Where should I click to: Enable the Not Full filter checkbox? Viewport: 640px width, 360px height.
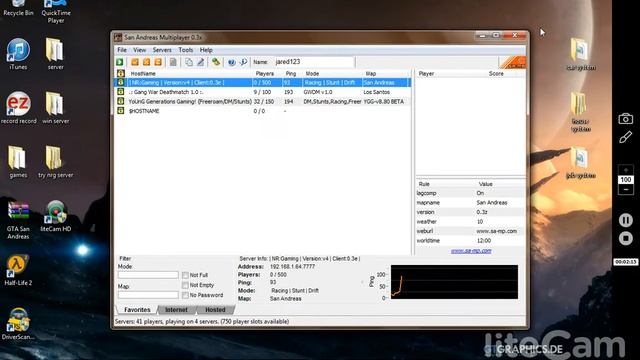click(185, 275)
